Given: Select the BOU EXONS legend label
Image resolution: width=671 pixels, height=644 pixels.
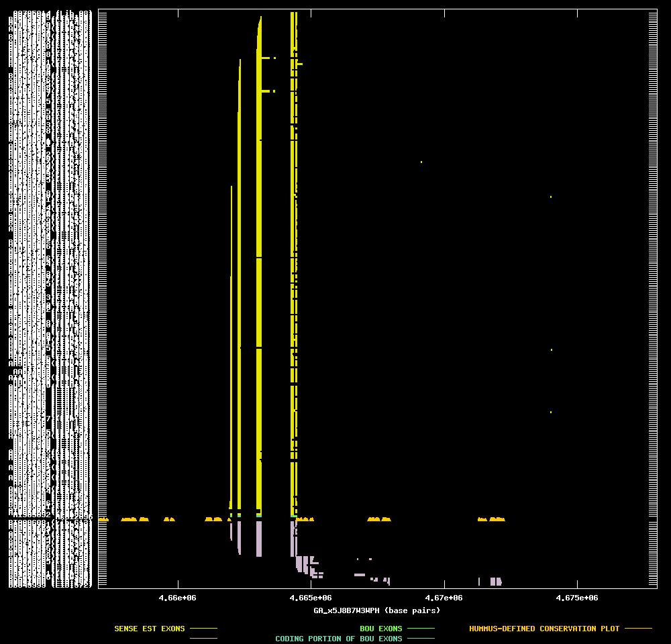Looking at the screenshot, I should pos(381,629).
